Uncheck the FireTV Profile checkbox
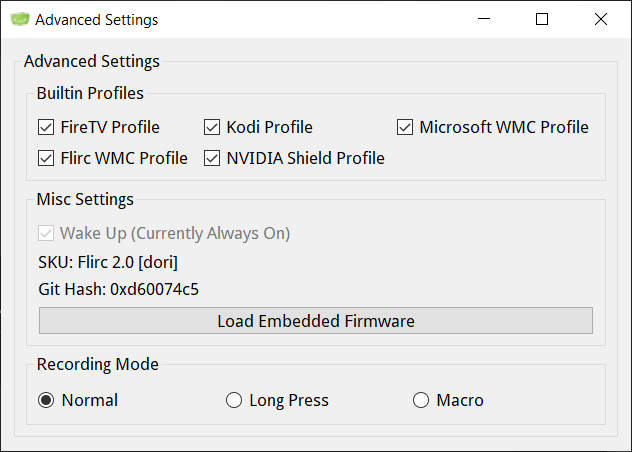The width and height of the screenshot is (632, 452). click(x=46, y=127)
